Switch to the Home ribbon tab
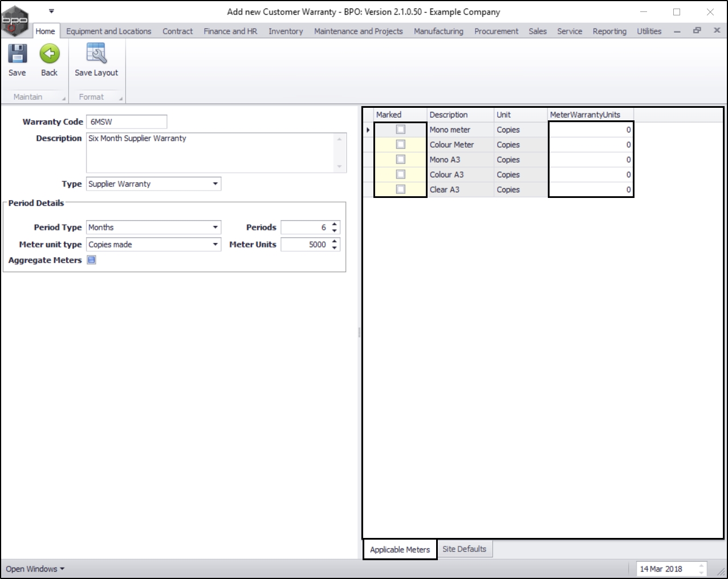 tap(45, 31)
